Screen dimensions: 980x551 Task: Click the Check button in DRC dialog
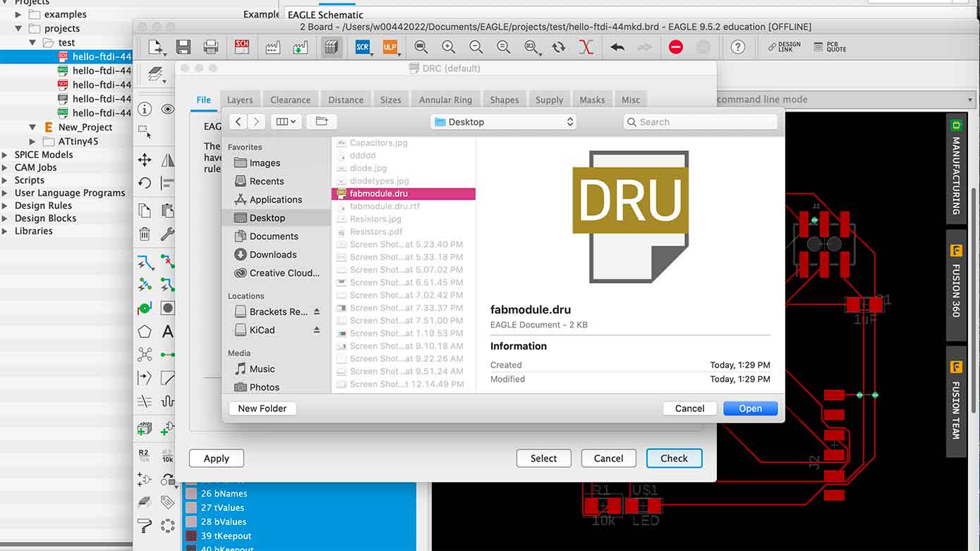coord(674,459)
